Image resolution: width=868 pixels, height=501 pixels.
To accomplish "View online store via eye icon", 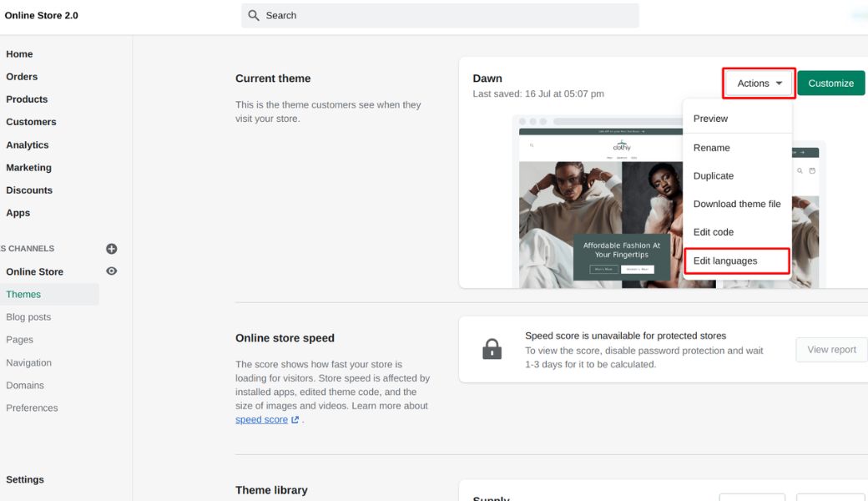I will click(x=111, y=271).
